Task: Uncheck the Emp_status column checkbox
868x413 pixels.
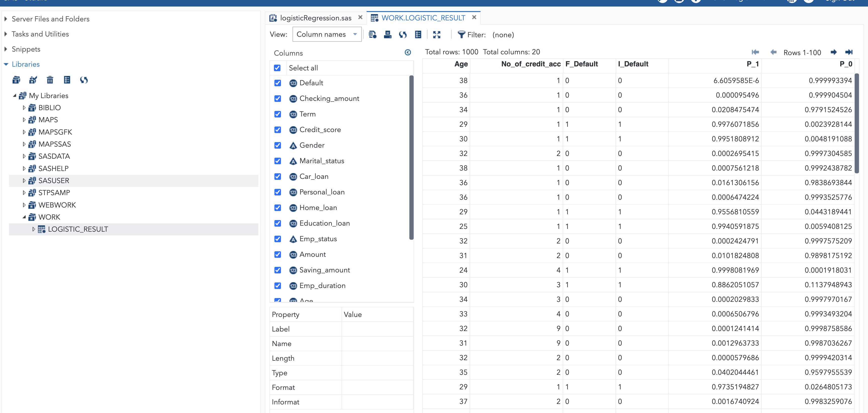Action: click(x=278, y=239)
